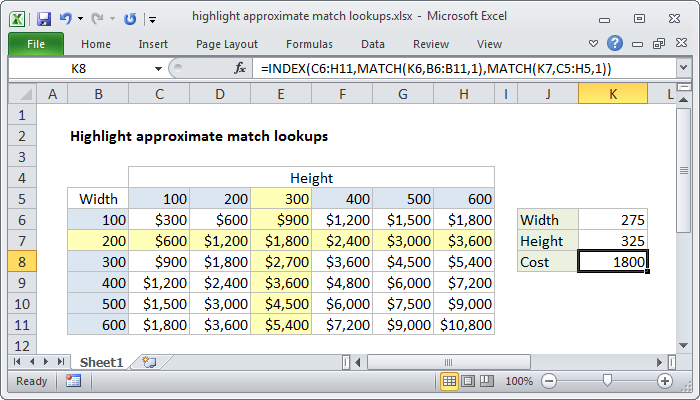Select the Sheet1 tab

point(101,362)
